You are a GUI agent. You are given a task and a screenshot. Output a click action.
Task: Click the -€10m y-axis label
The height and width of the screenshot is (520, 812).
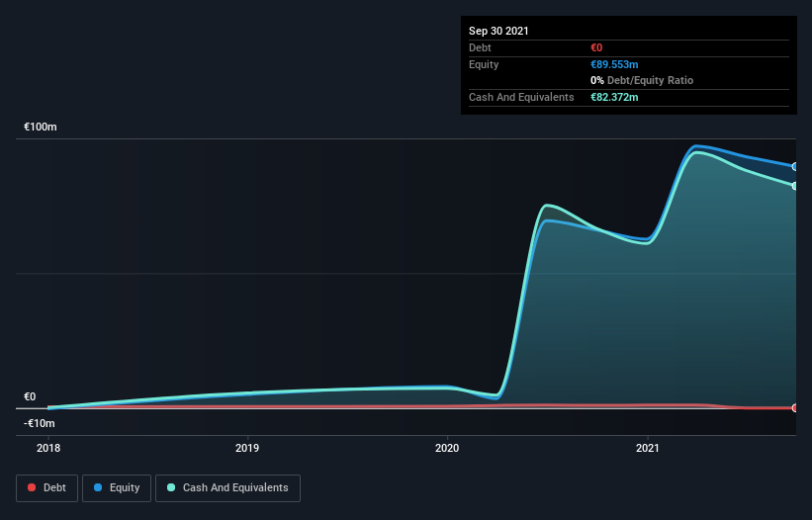click(40, 423)
